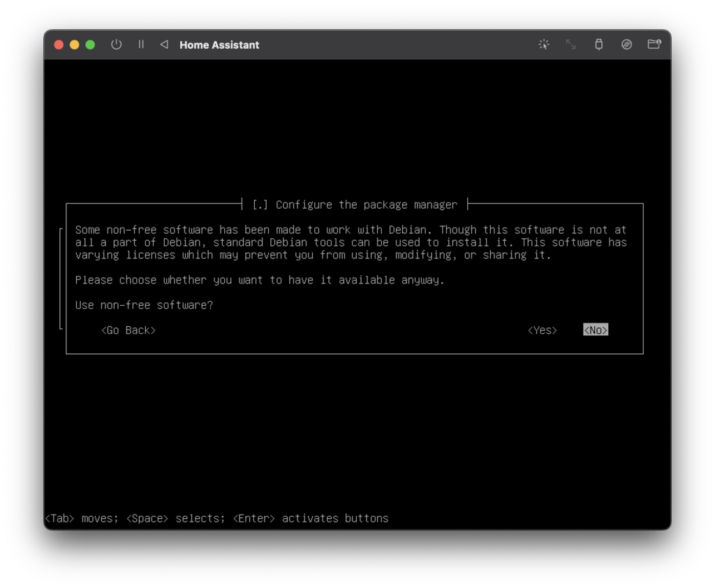Click the VM power button icon
This screenshot has width=715, height=588.
117,44
